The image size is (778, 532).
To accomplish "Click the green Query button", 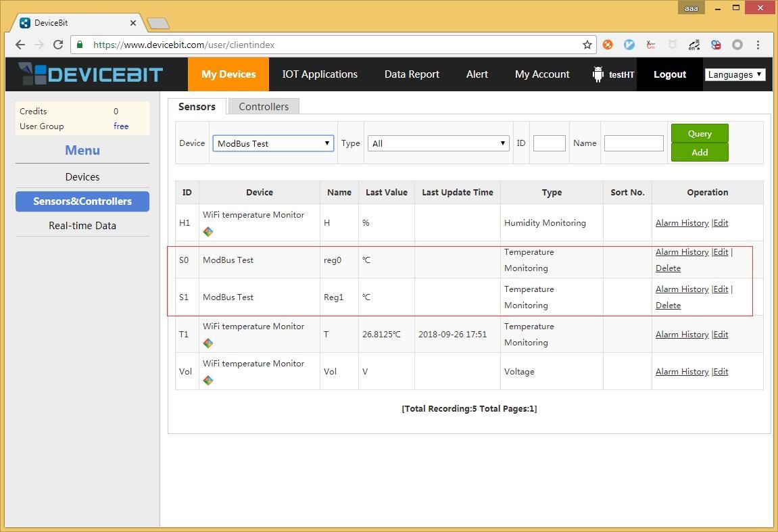I will 700,133.
